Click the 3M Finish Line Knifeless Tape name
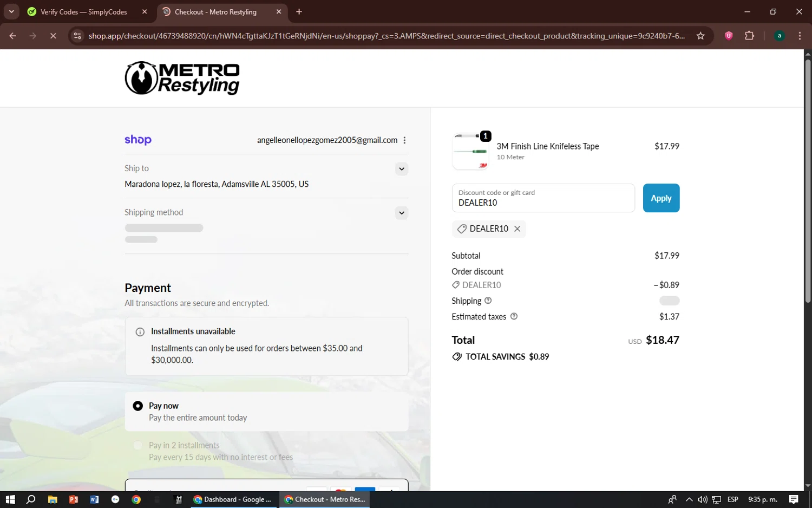 point(548,146)
